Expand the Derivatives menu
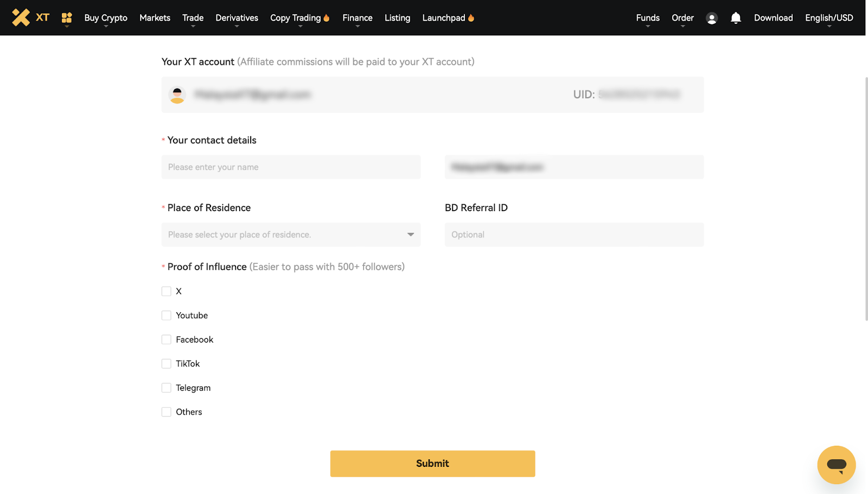 [237, 18]
